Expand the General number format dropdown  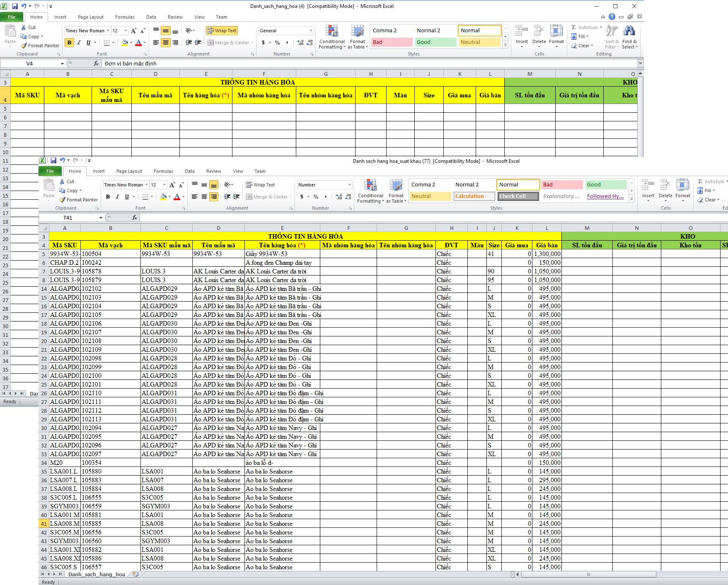[311, 31]
